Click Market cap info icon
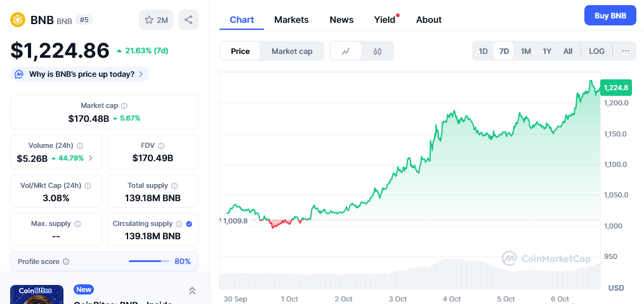 124,106
